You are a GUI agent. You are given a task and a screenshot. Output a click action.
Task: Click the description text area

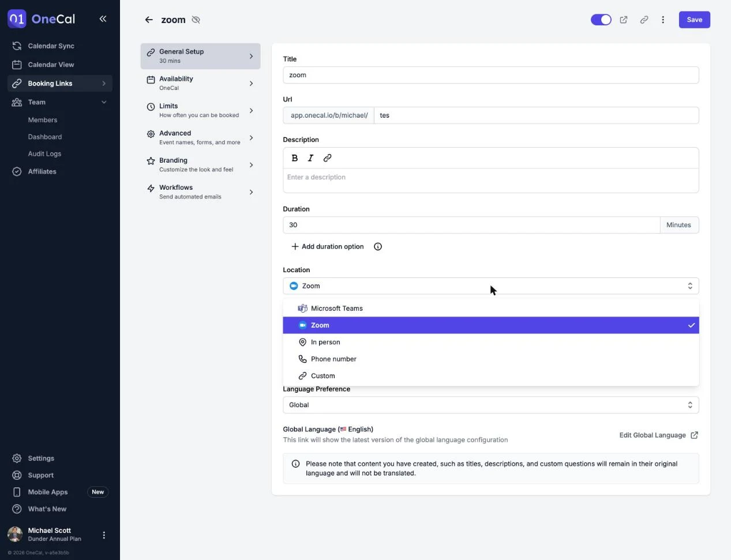pos(490,181)
